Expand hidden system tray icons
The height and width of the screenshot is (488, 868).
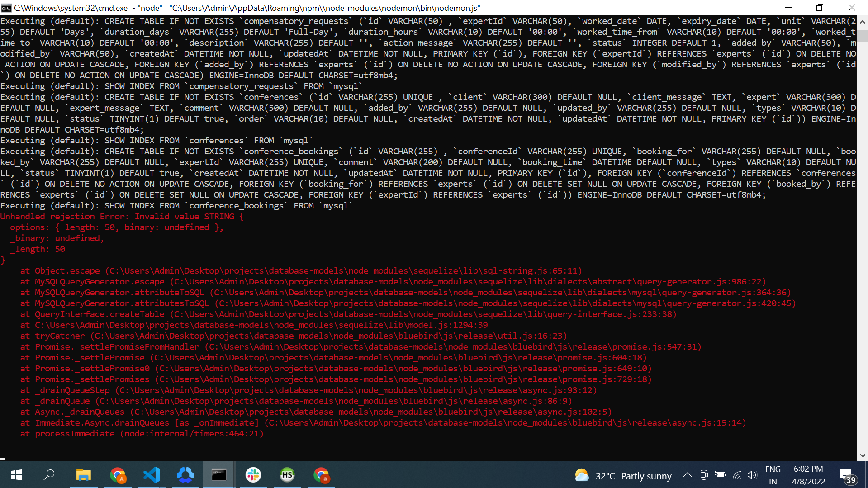pyautogui.click(x=687, y=475)
